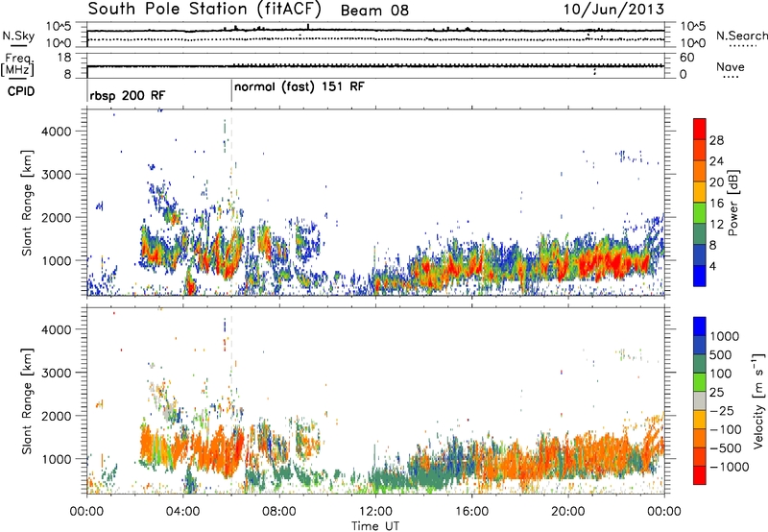The image size is (768, 532).
Task: Pick the yellow segment of the Power colorbar
Action: click(x=700, y=191)
